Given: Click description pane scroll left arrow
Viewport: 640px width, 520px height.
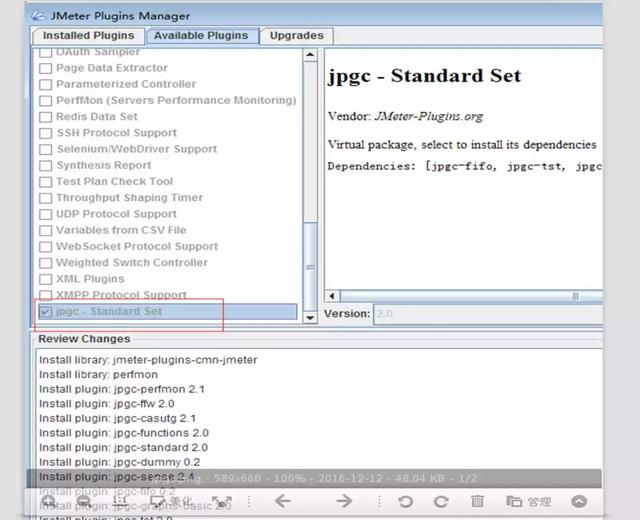Looking at the screenshot, I should [332, 296].
